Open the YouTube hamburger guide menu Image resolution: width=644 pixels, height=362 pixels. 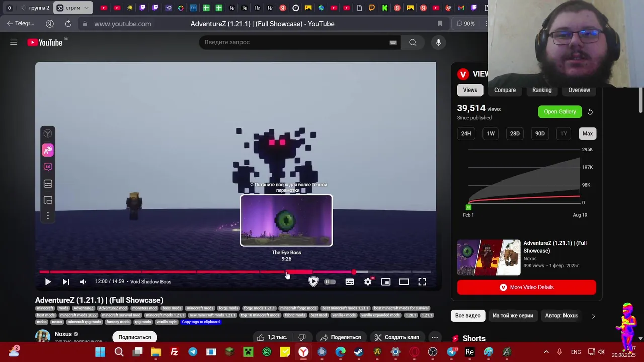(14, 42)
